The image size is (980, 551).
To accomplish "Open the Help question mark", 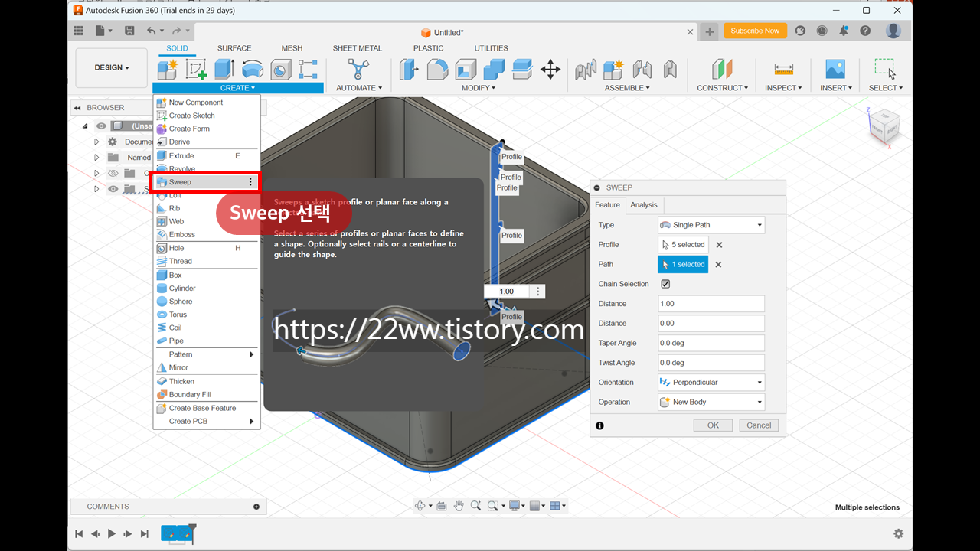I will click(865, 31).
